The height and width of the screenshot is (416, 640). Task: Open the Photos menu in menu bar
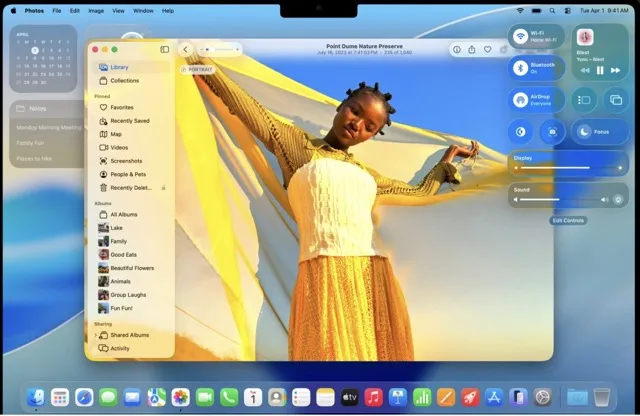(x=34, y=11)
